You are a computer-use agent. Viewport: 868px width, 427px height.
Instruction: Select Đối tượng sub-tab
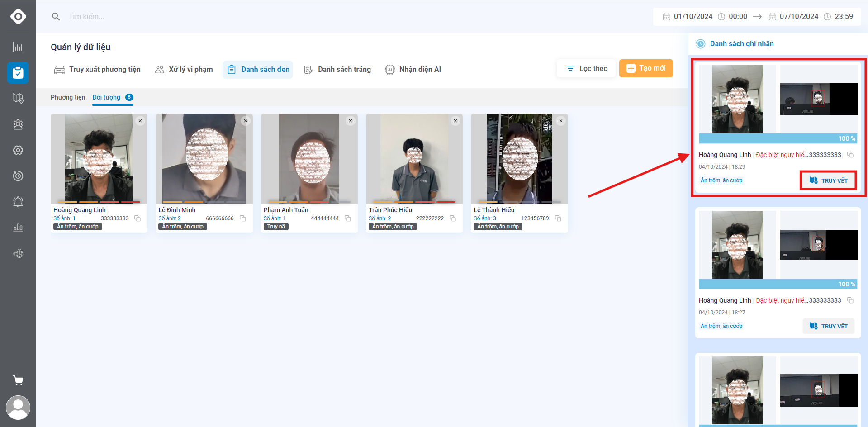tap(113, 97)
